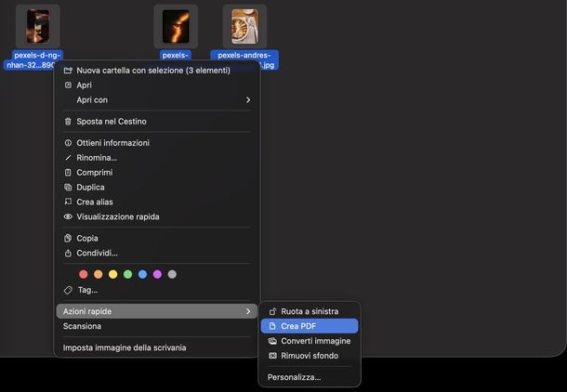Choose Ruota a sinistra quick action
The width and height of the screenshot is (567, 392).
pos(310,311)
